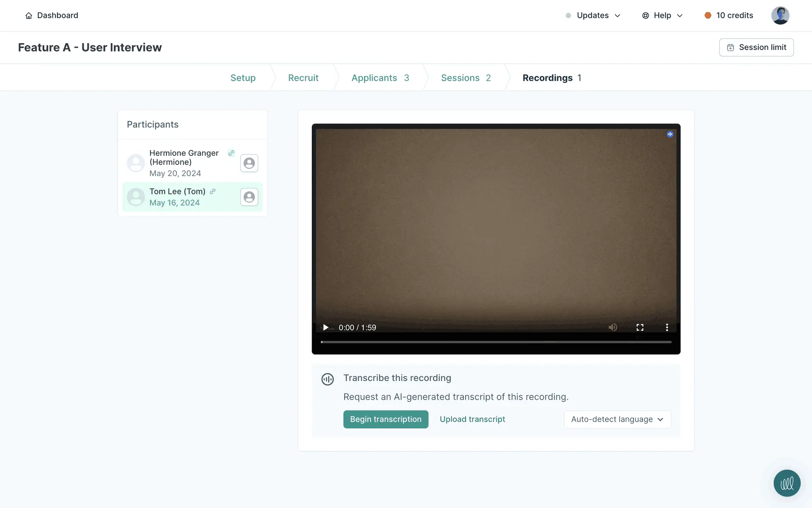812x508 pixels.
Task: Mute the recording volume
Action: coord(612,327)
